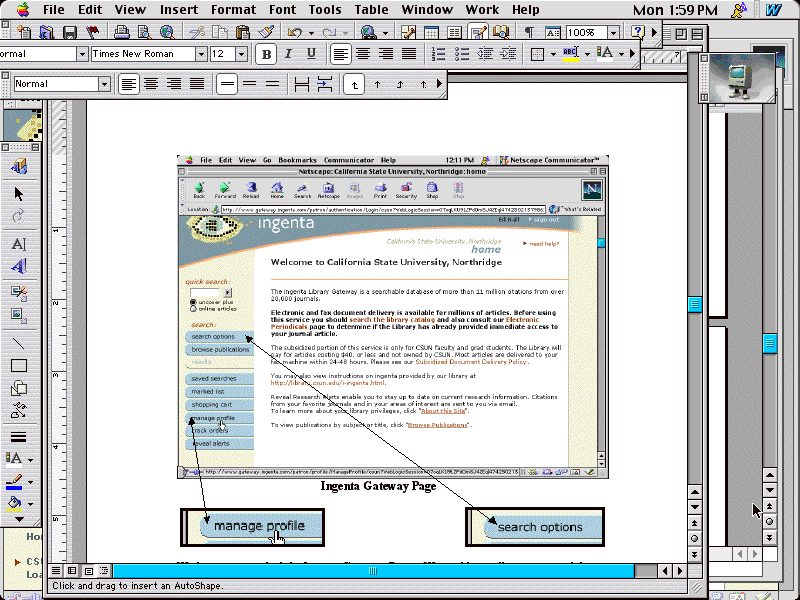Viewport: 800px width, 600px height.
Task: Choose the Free Rotate tool
Action: click(x=19, y=217)
